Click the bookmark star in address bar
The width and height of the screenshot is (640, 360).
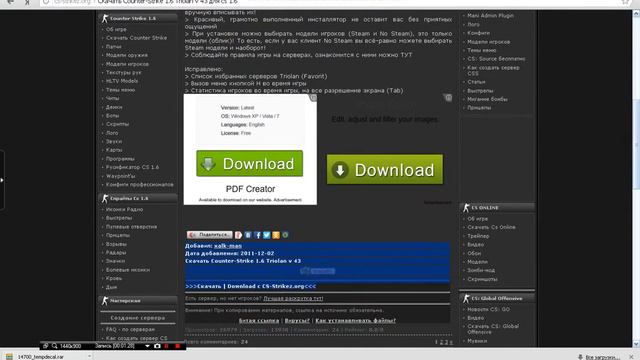[x=625, y=2]
